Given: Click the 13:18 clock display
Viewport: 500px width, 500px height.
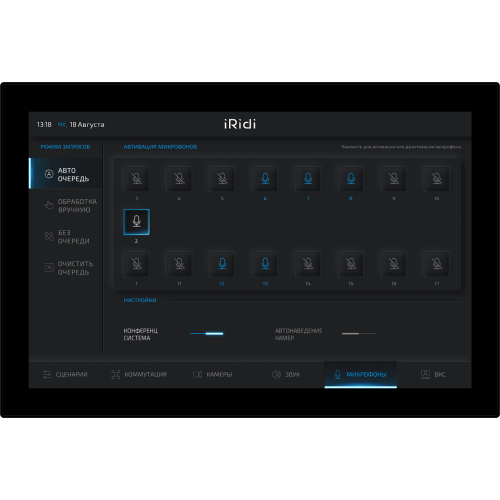Looking at the screenshot, I should [x=44, y=124].
